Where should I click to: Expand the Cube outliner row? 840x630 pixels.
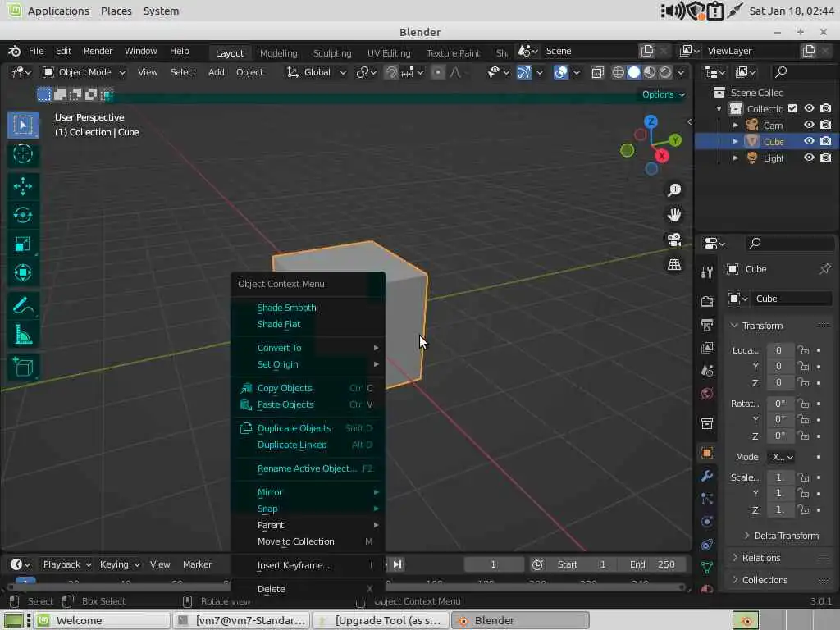735,141
